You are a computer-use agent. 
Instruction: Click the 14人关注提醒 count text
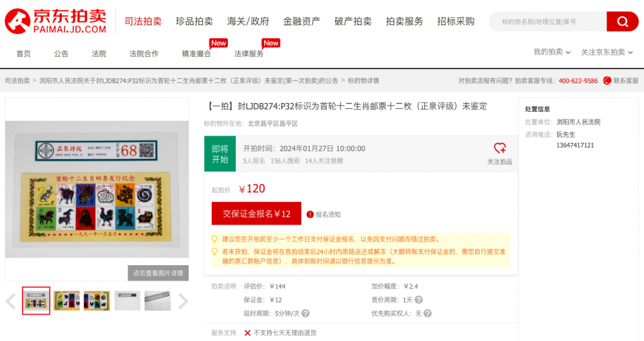(324, 161)
